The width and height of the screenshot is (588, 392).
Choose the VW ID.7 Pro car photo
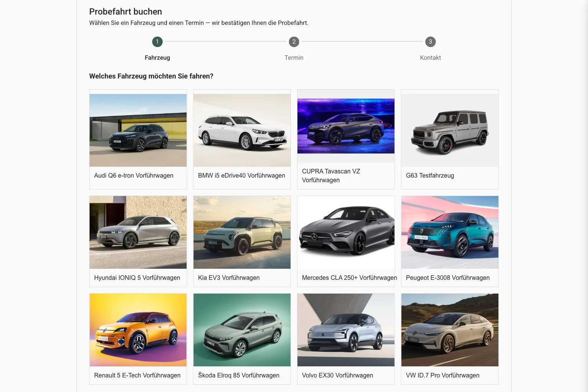click(x=450, y=330)
